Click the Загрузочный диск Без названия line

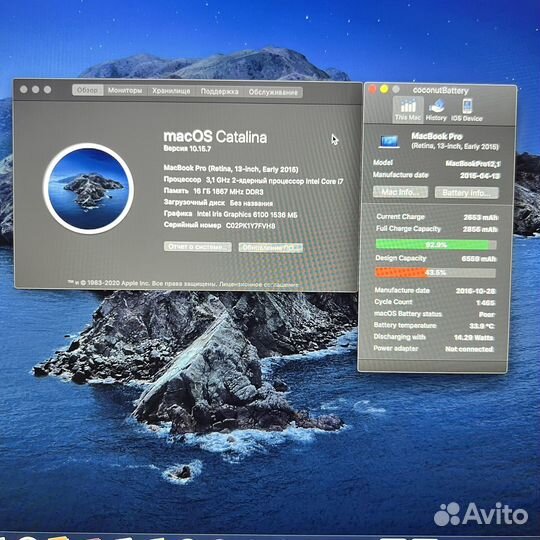tap(218, 203)
